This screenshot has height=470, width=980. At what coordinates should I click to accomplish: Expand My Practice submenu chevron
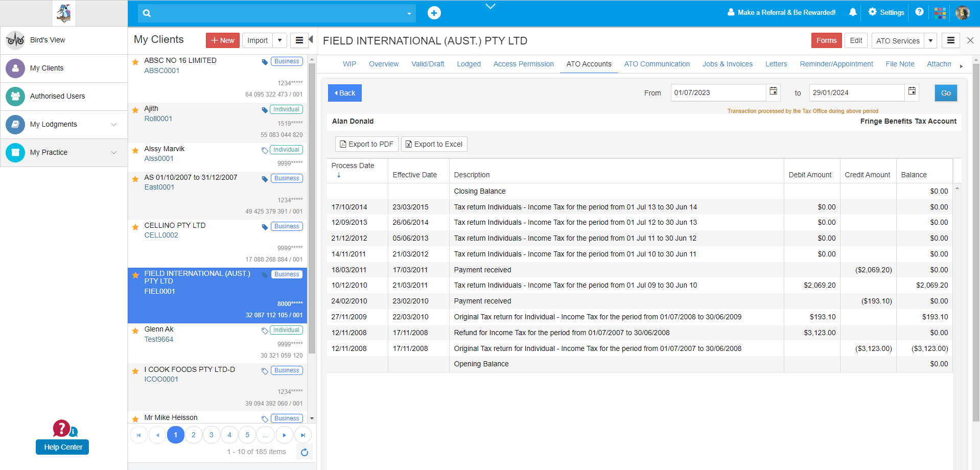(x=114, y=152)
